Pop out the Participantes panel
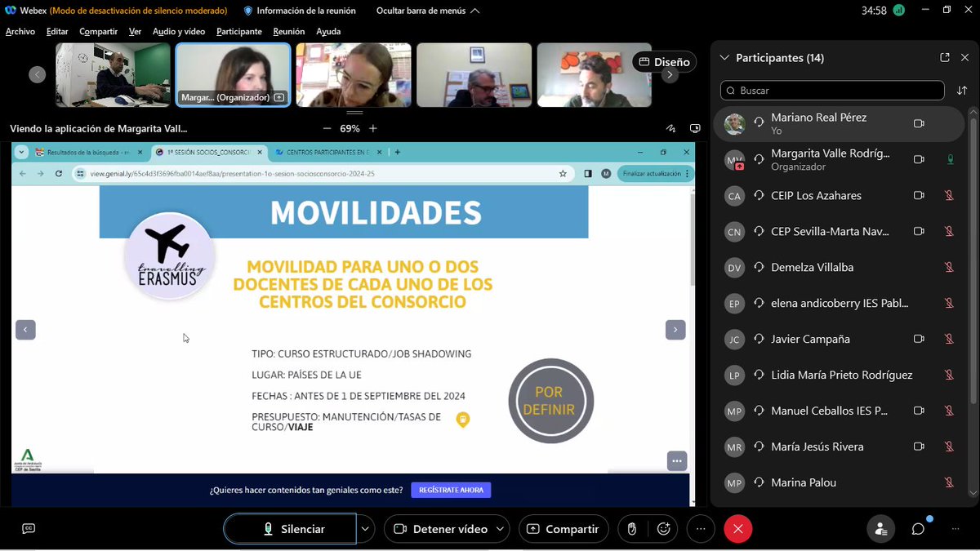Image resolution: width=980 pixels, height=551 pixels. click(945, 57)
